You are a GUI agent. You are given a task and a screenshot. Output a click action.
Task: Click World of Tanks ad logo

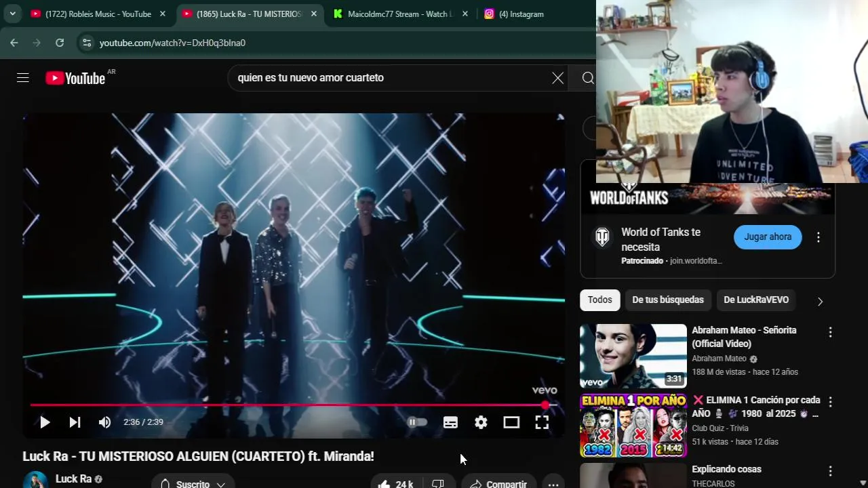click(x=602, y=237)
